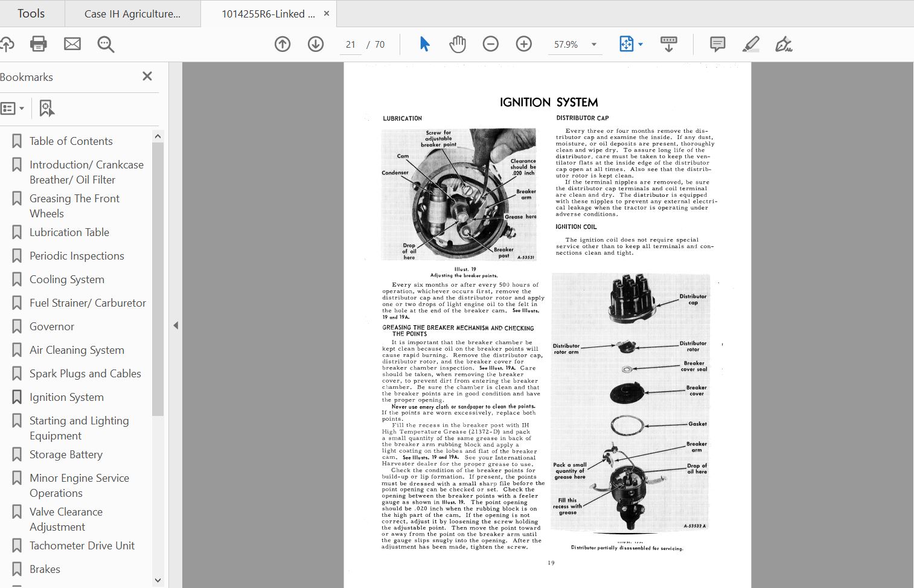Viewport: 914px width, 588px height.
Task: Open Minor Engine Service Operations bookmark
Action: (79, 485)
